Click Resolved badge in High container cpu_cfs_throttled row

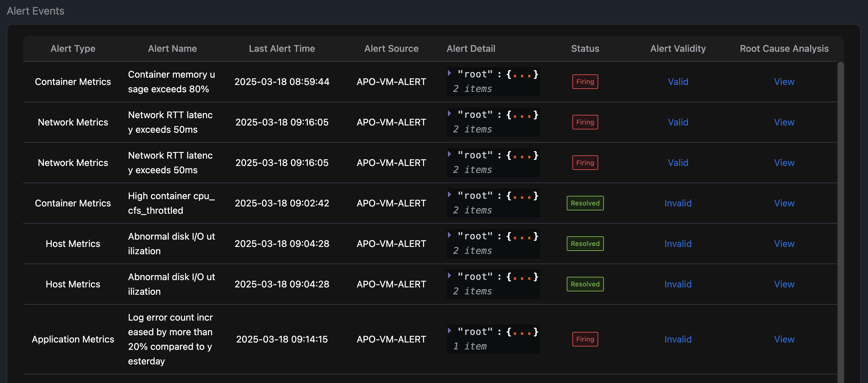pyautogui.click(x=585, y=203)
